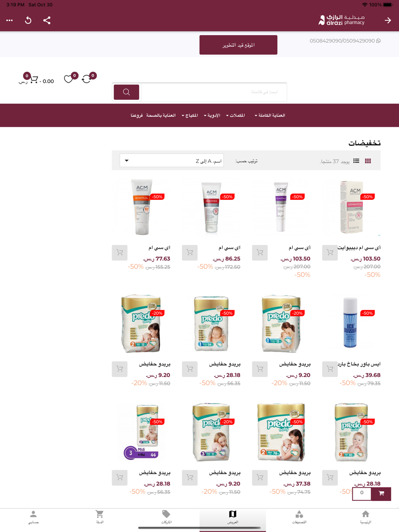Click the magnifier search button

click(x=126, y=92)
